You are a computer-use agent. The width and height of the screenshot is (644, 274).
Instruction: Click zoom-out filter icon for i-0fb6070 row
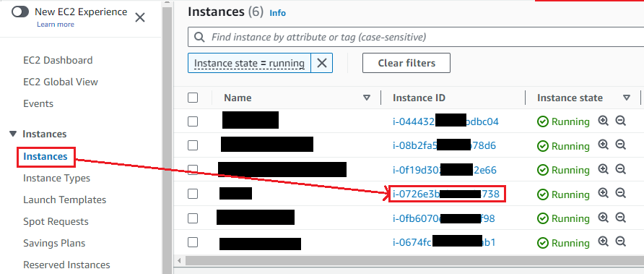620,217
